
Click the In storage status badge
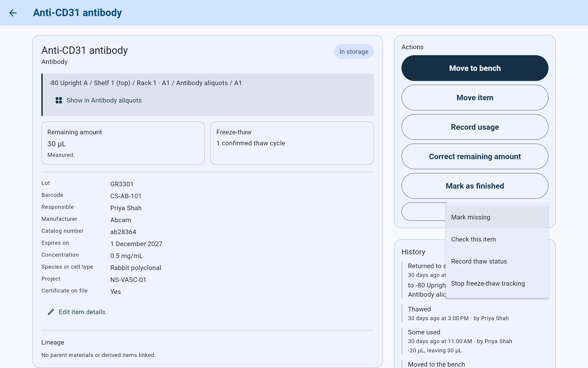point(354,52)
